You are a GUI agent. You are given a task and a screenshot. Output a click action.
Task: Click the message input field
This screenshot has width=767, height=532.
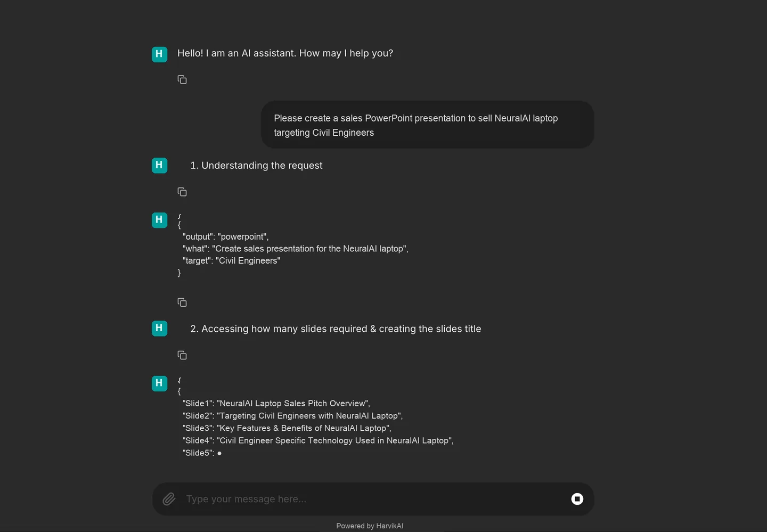pyautogui.click(x=373, y=499)
